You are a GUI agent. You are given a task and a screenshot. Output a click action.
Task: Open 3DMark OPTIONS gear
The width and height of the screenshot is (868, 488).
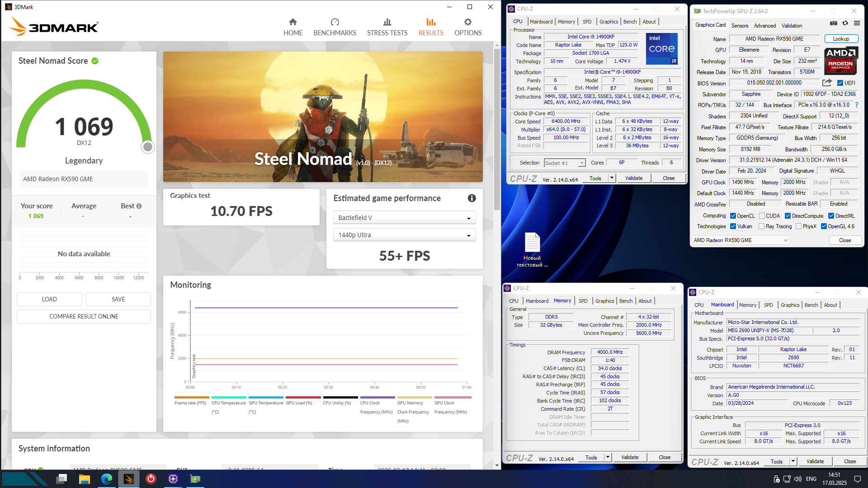pyautogui.click(x=468, y=27)
